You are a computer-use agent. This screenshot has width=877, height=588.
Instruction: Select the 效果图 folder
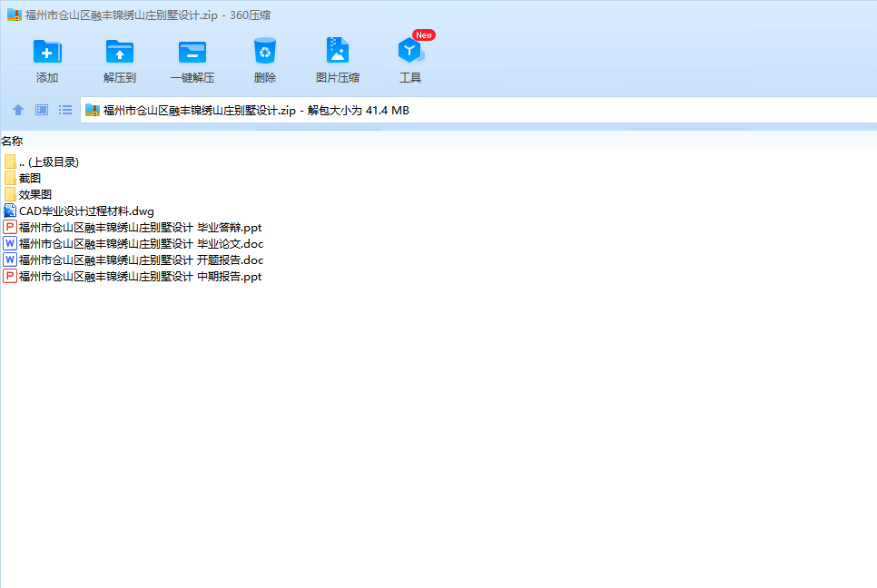click(x=28, y=194)
